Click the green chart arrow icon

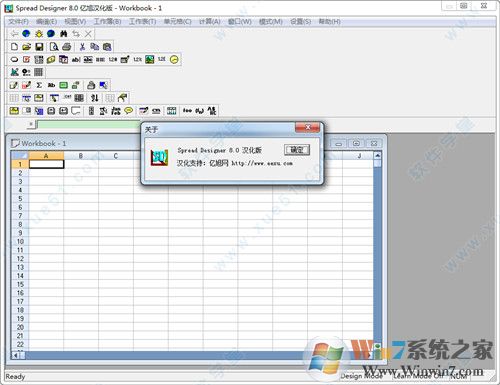pyautogui.click(x=14, y=72)
